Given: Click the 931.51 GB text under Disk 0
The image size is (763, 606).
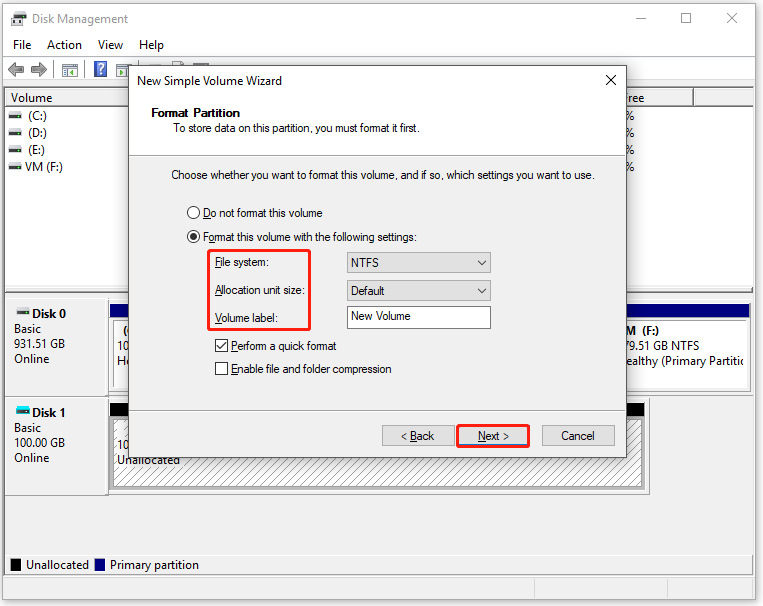Looking at the screenshot, I should coord(39,344).
